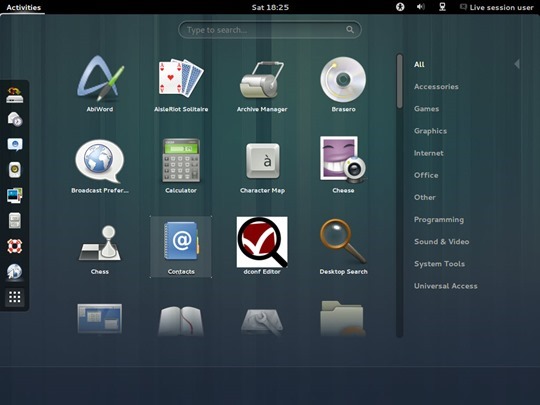The width and height of the screenshot is (540, 405).
Task: Launch dconf Editor
Action: point(262,247)
